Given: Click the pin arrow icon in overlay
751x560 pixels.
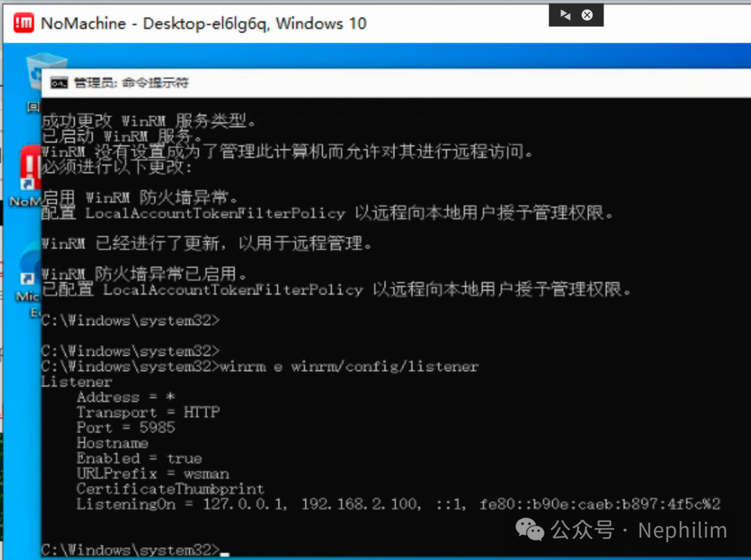Looking at the screenshot, I should [x=565, y=15].
